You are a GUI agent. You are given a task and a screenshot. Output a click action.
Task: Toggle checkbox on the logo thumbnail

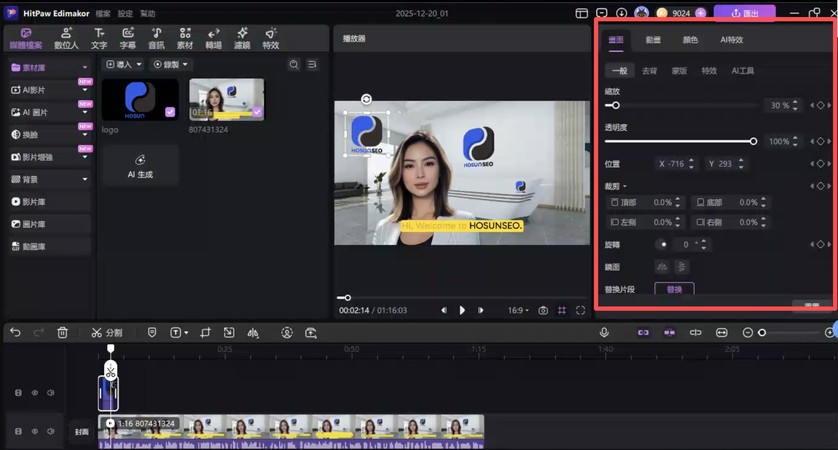point(171,113)
